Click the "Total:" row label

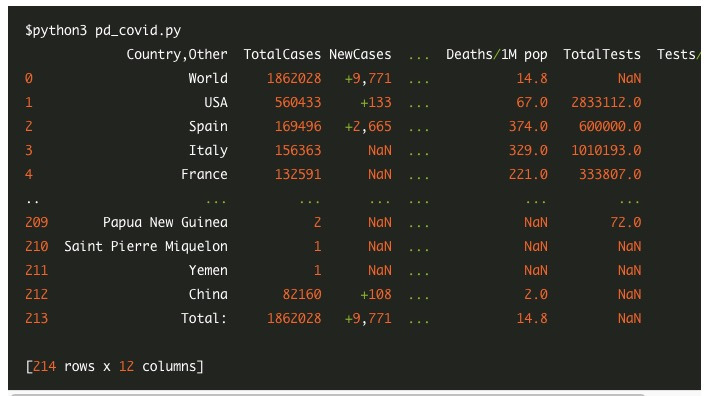(x=204, y=318)
